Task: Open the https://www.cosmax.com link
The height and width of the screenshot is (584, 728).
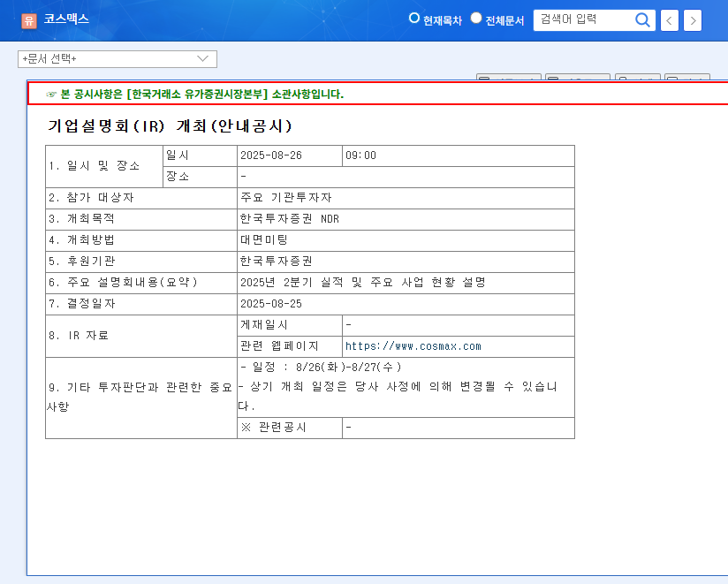Action: point(413,346)
